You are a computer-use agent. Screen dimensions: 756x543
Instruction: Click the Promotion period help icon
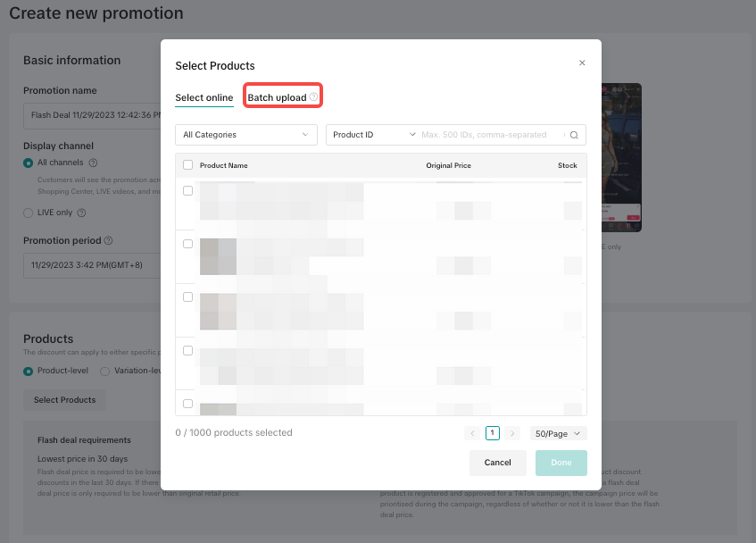[109, 240]
